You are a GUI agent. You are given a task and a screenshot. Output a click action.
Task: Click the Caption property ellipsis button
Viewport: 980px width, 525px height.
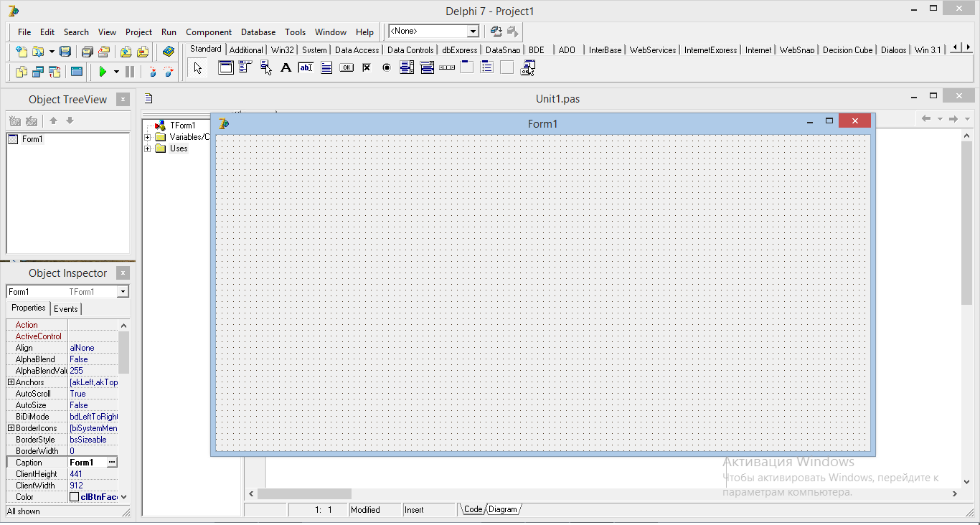pos(112,463)
